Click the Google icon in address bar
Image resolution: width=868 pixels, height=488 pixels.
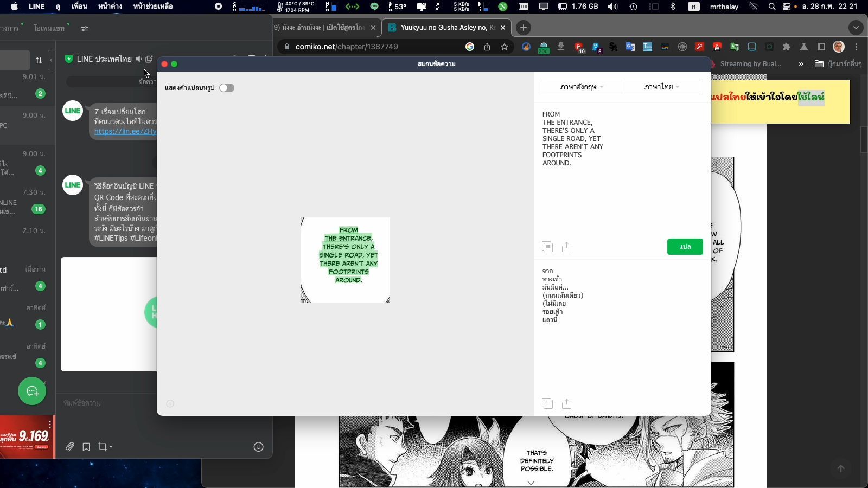pyautogui.click(x=470, y=47)
